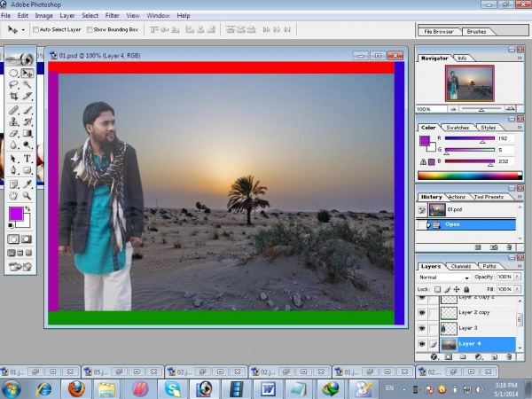The image size is (532, 399).
Task: Open the Filter menu
Action: click(x=113, y=15)
